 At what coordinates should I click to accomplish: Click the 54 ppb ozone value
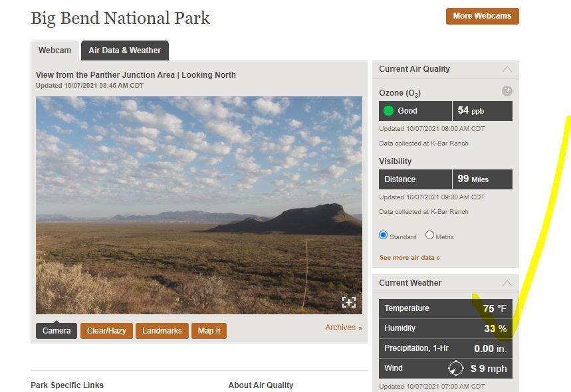tap(482, 111)
